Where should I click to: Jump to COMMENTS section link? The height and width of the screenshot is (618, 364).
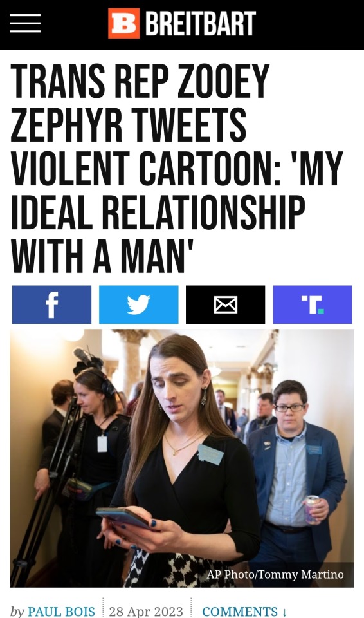[x=244, y=612]
